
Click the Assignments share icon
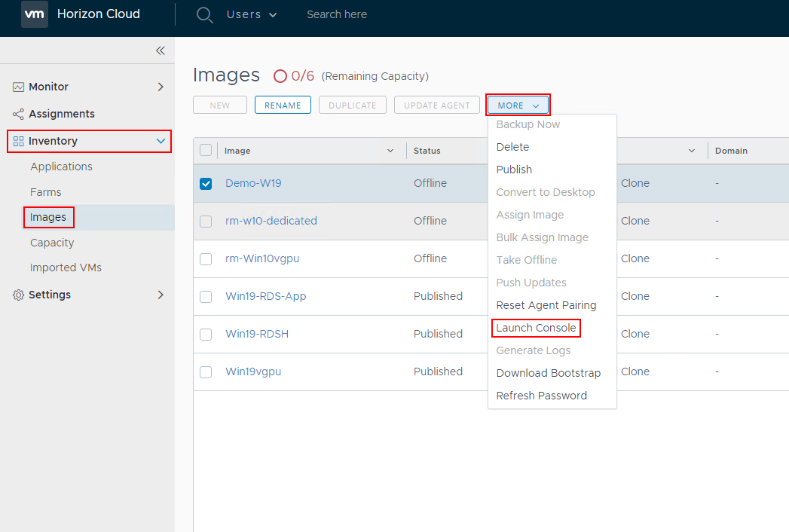coord(18,114)
